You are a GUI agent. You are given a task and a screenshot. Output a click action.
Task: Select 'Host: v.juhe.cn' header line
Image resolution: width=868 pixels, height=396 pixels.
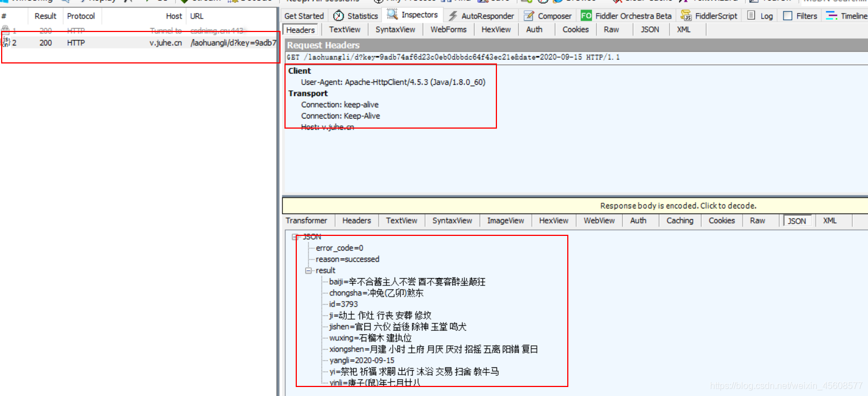327,127
